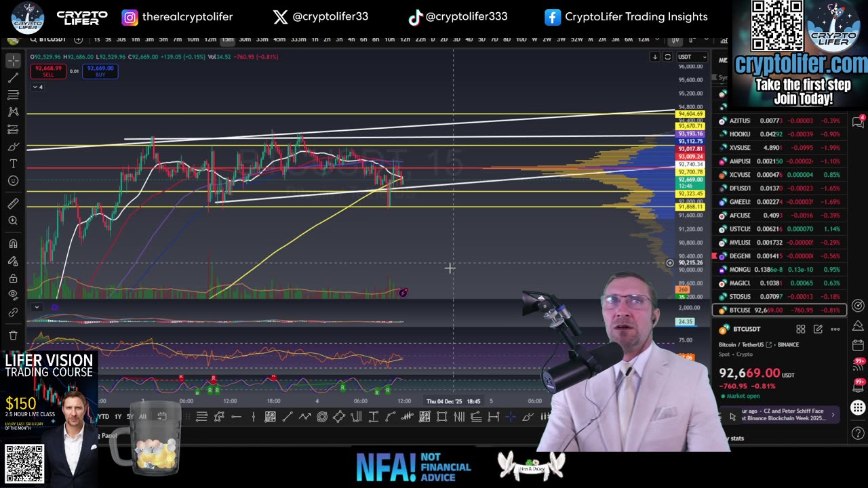Toggle stay in drawing mode
The image size is (868, 488).
click(x=13, y=261)
